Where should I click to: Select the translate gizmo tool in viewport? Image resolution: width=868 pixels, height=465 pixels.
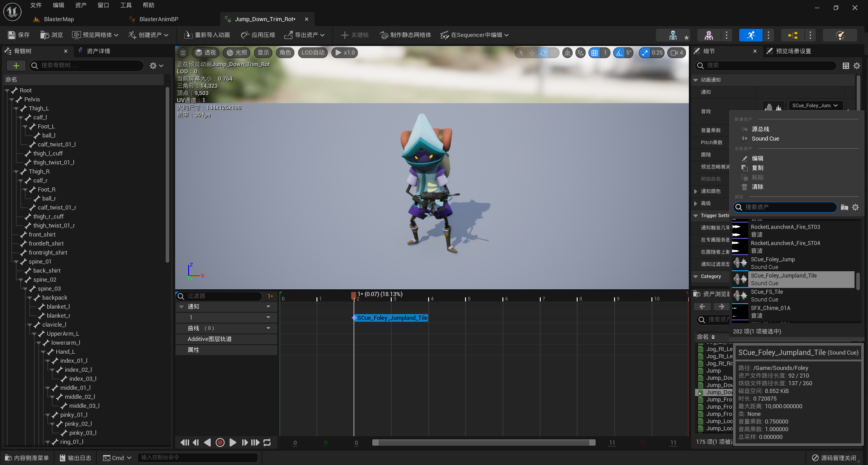click(x=532, y=53)
